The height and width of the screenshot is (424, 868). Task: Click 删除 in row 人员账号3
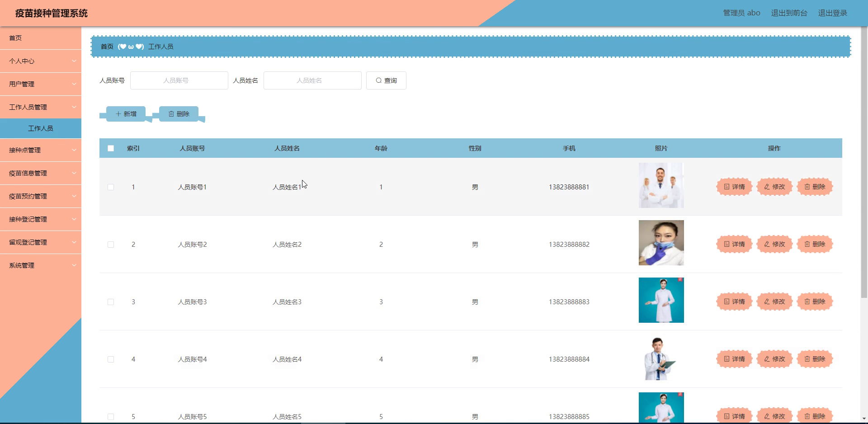click(x=815, y=302)
